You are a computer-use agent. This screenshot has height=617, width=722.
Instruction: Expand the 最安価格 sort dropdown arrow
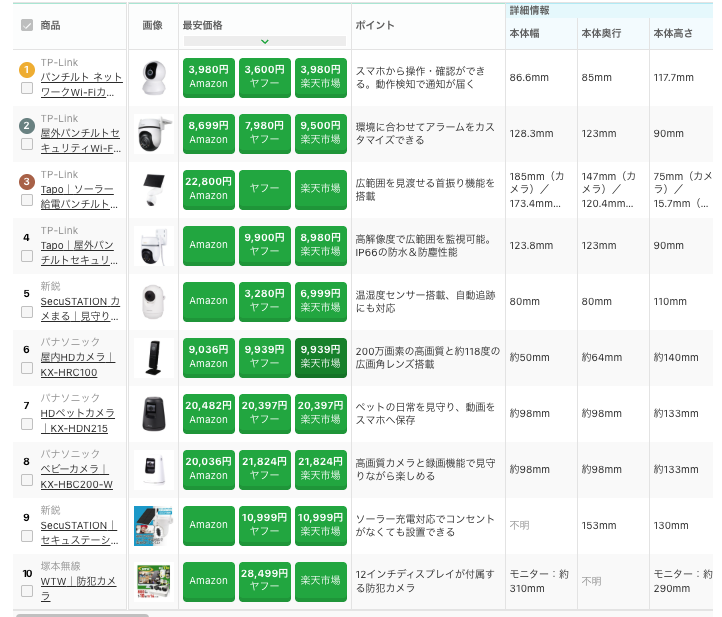[264, 42]
